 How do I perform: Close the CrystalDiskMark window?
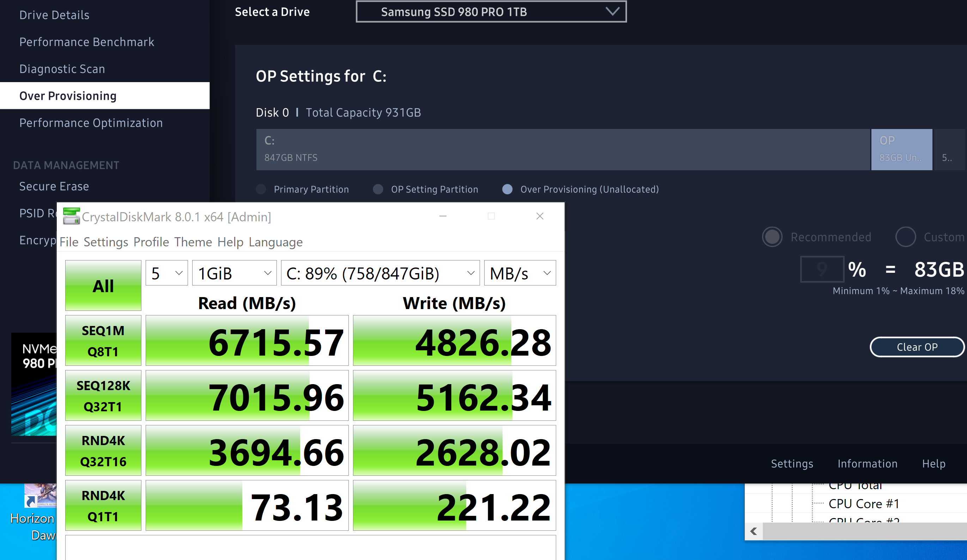(x=540, y=216)
